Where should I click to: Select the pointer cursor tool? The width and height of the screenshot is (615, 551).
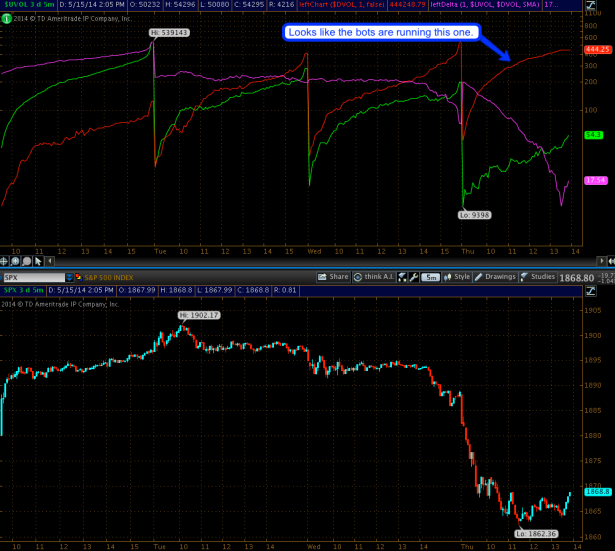[38, 261]
